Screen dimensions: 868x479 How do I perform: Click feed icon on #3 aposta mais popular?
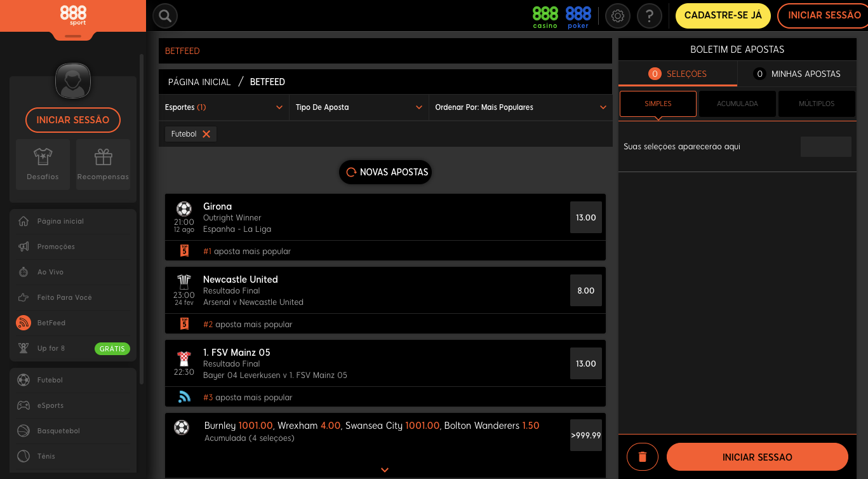184,397
